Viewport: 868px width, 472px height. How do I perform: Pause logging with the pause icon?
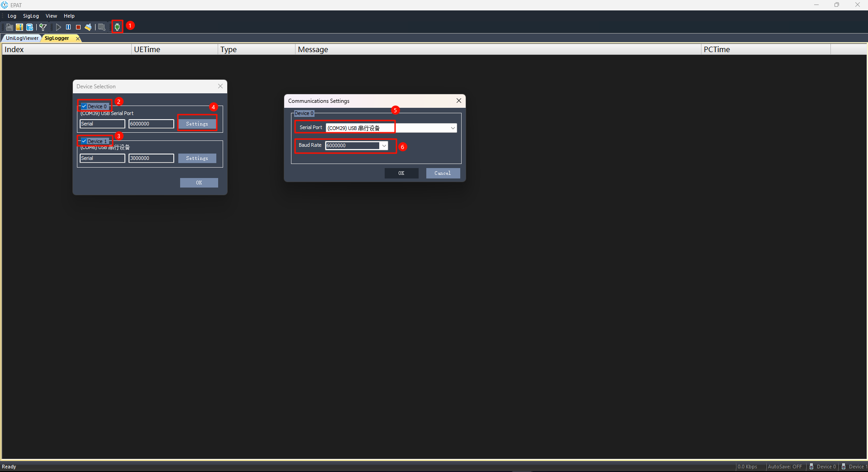point(68,27)
